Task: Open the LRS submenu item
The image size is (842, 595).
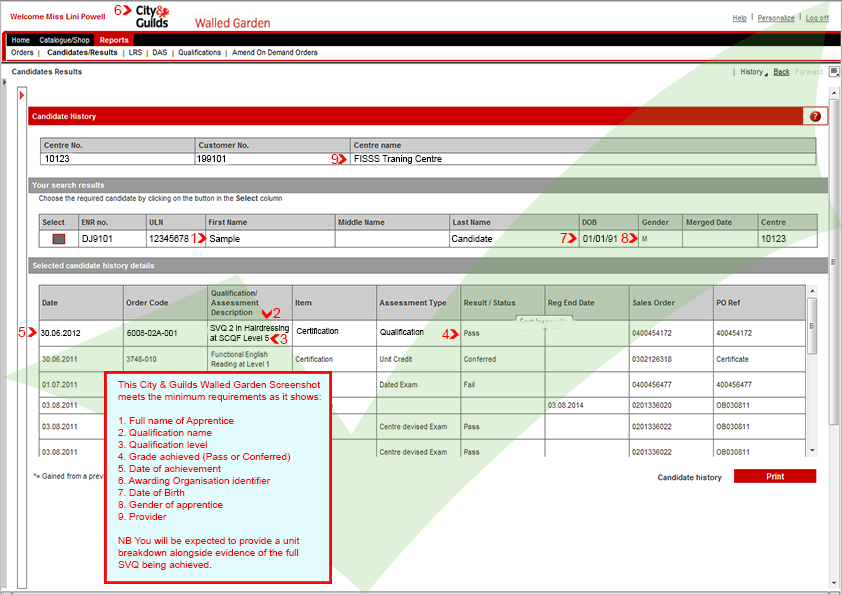Action: (135, 53)
